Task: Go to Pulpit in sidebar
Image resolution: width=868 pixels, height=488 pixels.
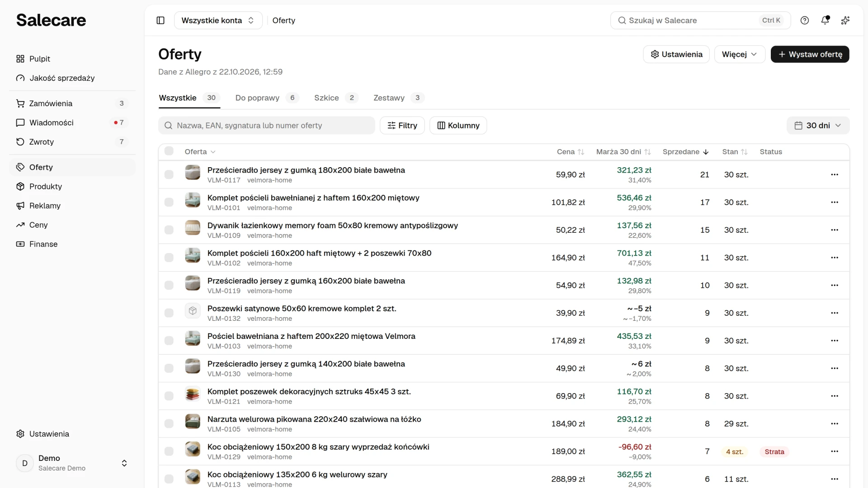Action: [x=72, y=59]
